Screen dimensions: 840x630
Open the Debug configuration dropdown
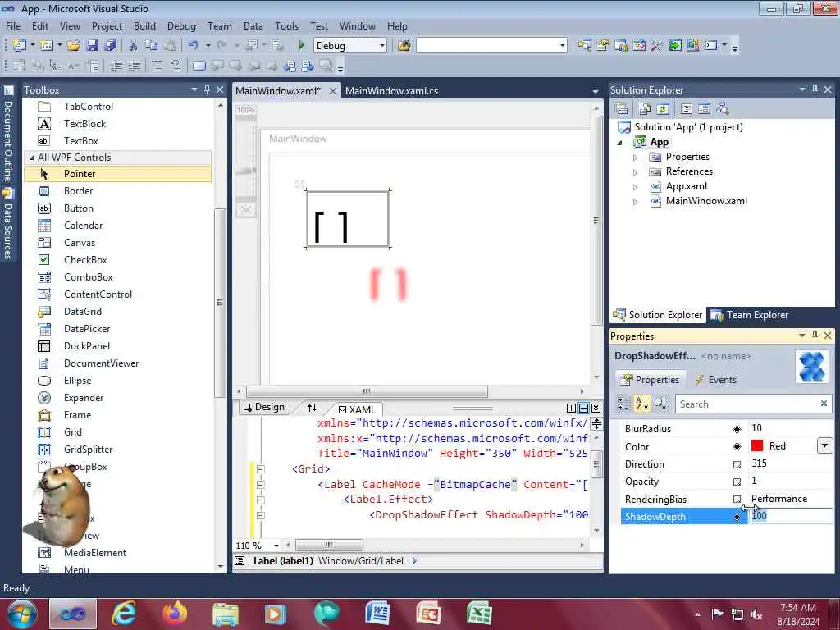tap(382, 46)
